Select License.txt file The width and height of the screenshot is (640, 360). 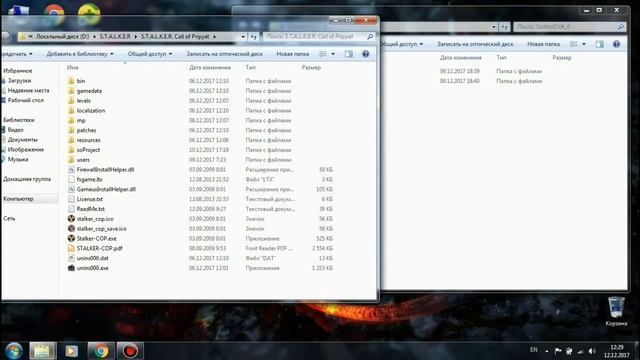pos(89,199)
